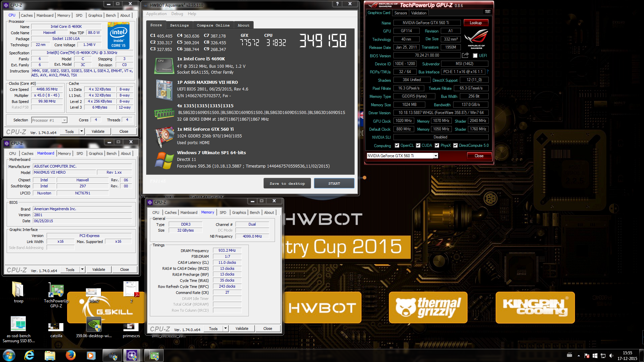Click the Tools button in the CPU-tab CPU-Z window
This screenshot has height=362, width=644.
[x=69, y=131]
